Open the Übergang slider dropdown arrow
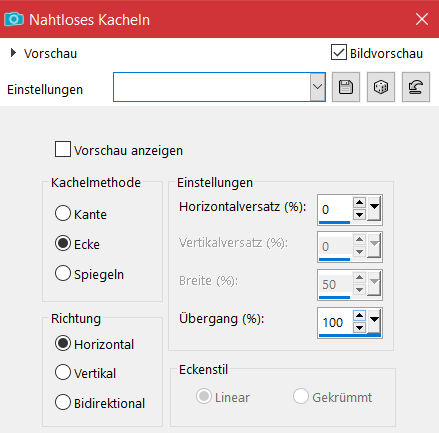Image resolution: width=439 pixels, height=433 pixels. [x=374, y=321]
